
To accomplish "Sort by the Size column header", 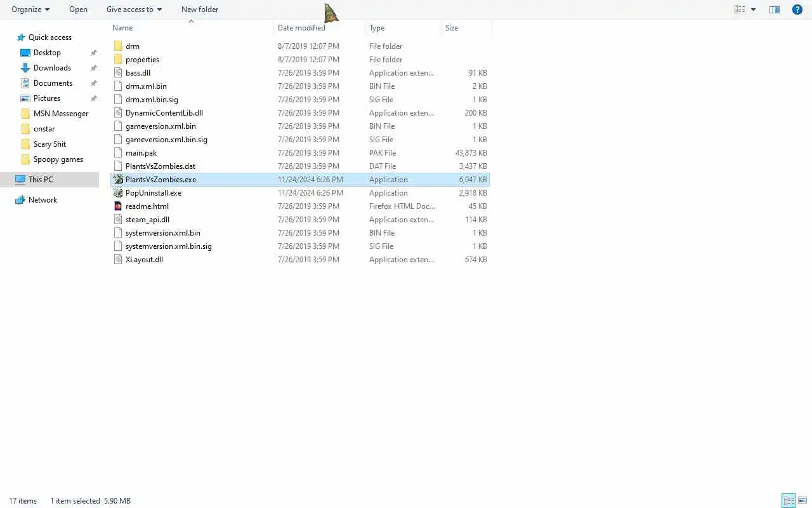I will point(452,28).
